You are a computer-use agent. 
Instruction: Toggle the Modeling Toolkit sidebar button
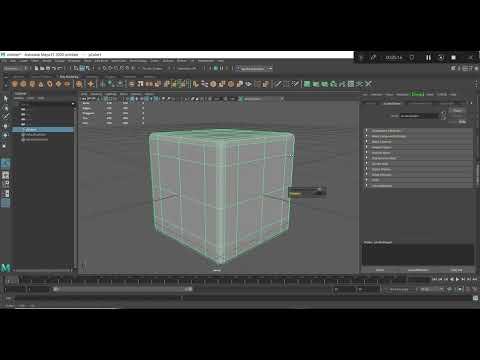pos(453,68)
